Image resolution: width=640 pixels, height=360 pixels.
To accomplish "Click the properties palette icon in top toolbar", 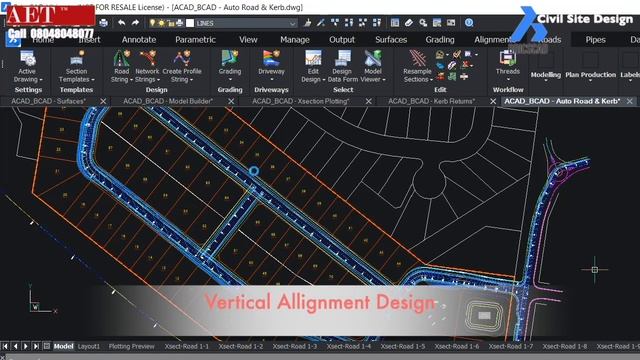I will click(395, 23).
